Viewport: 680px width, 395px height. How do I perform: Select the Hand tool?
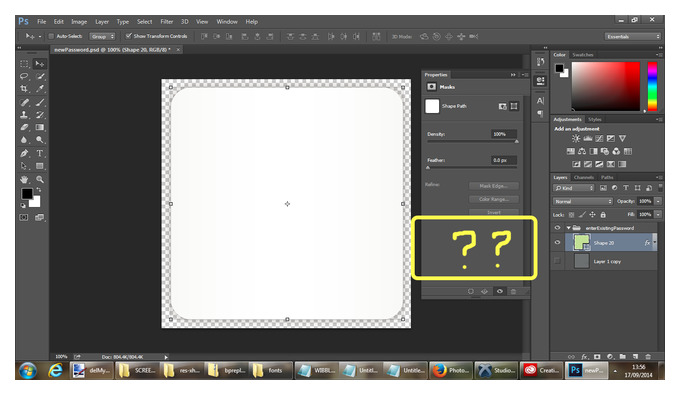pos(24,180)
